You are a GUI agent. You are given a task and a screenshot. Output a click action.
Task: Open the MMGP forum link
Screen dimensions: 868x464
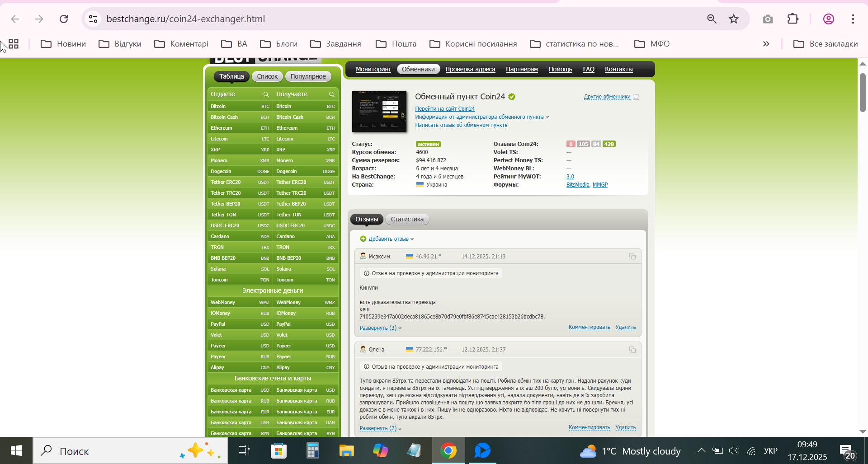click(x=600, y=185)
